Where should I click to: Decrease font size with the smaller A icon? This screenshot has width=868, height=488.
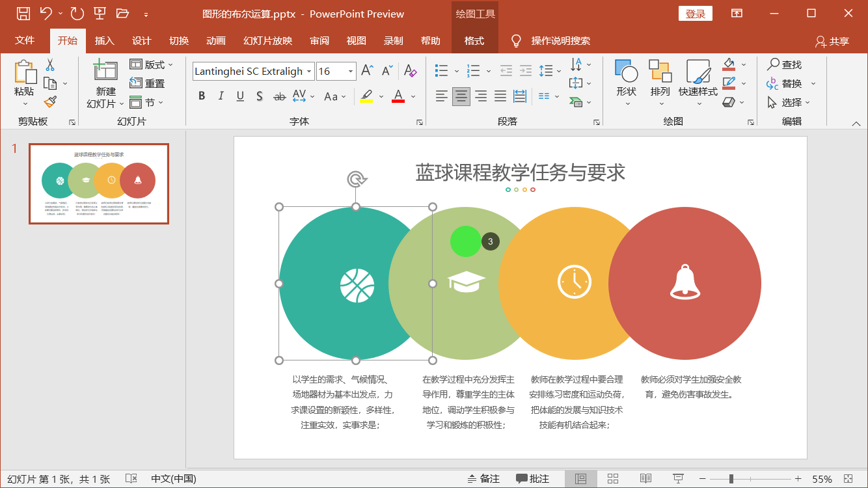(387, 71)
